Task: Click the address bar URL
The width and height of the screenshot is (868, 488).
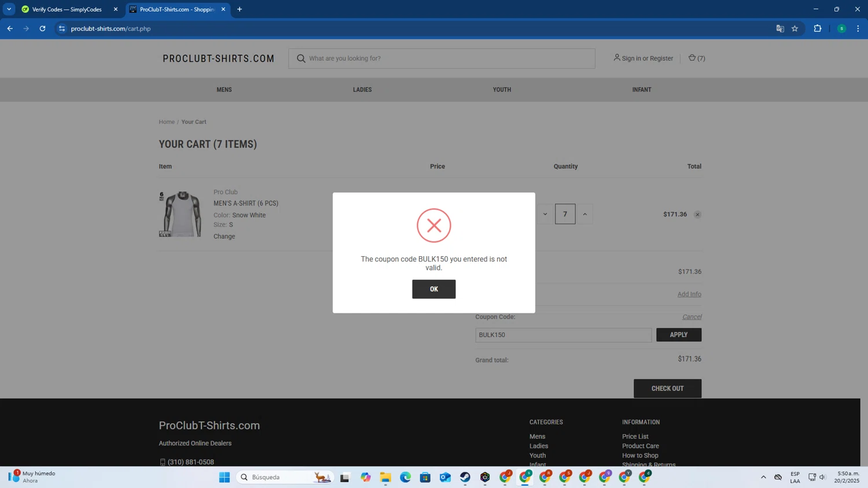Action: 111,28
